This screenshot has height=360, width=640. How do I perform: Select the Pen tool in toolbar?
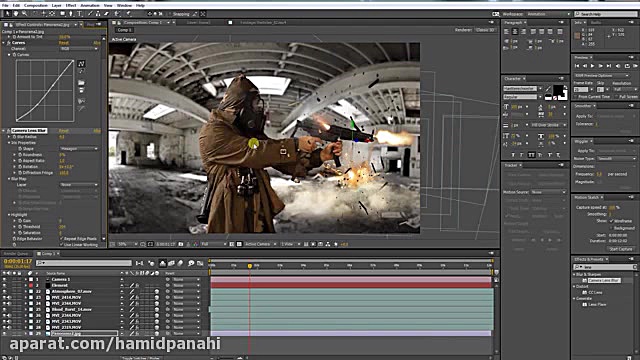coord(71,14)
